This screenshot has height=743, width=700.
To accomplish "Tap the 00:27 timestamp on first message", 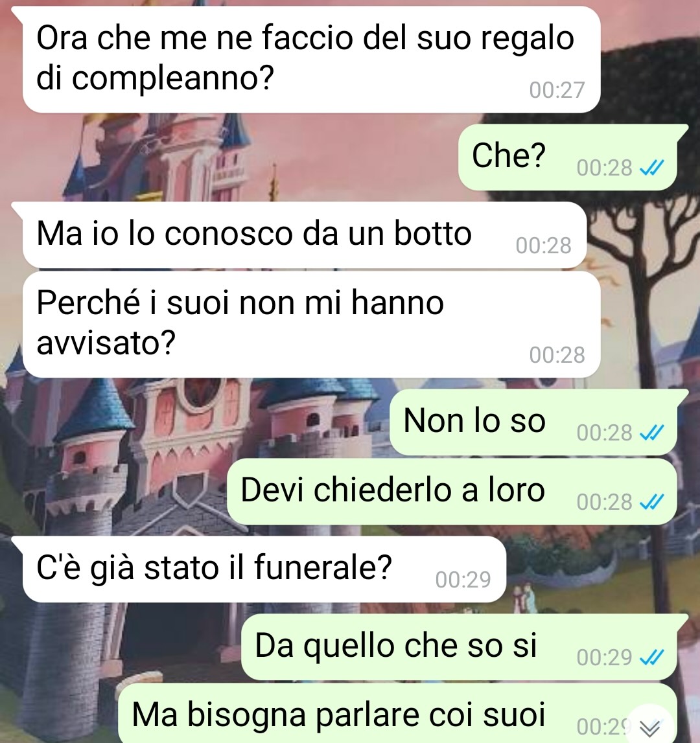I will (x=557, y=90).
